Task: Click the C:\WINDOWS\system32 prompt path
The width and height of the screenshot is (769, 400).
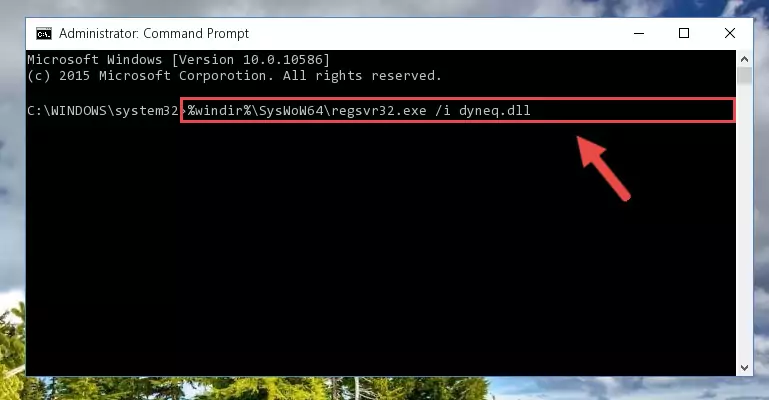Action: pos(103,111)
